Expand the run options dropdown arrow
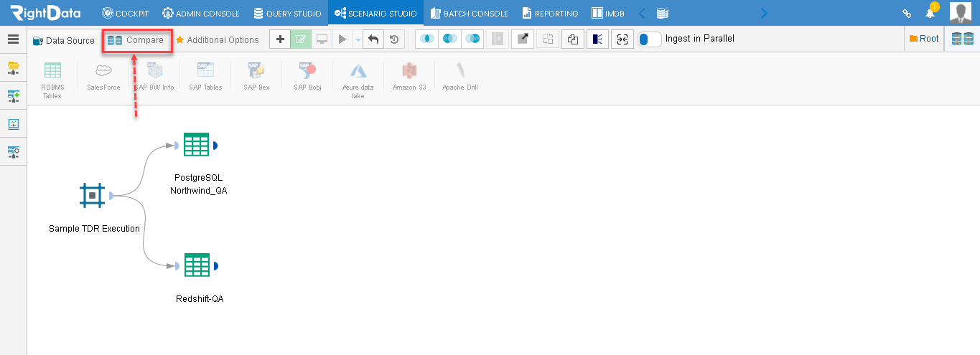This screenshot has height=355, width=980. 358,40
